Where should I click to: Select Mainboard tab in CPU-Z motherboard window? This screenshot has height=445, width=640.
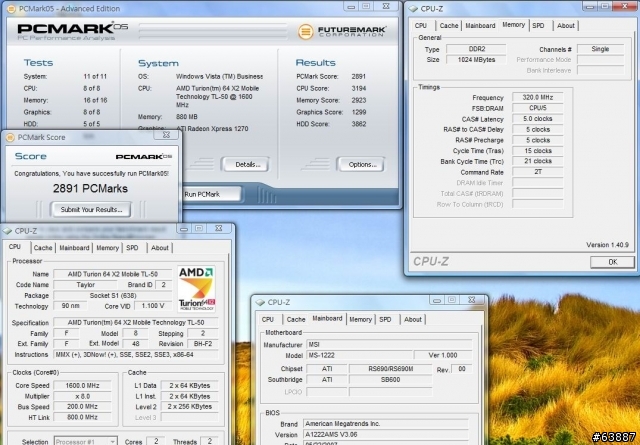(x=327, y=318)
